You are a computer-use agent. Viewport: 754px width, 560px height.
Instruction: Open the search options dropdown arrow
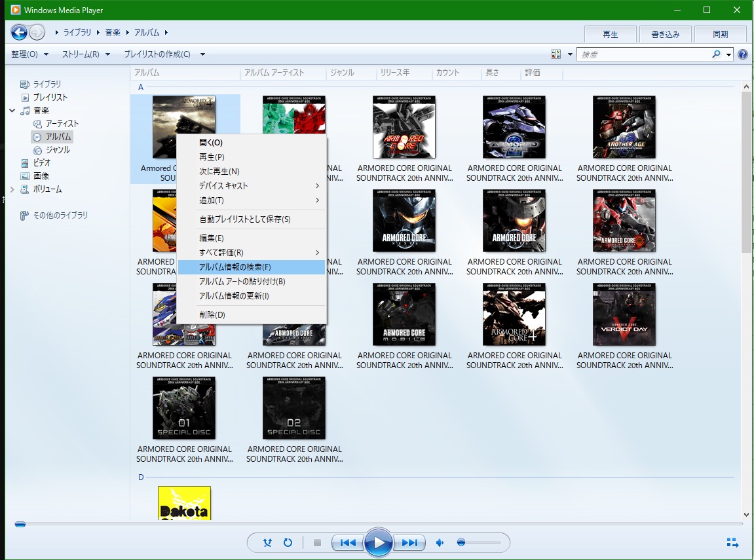pos(728,54)
